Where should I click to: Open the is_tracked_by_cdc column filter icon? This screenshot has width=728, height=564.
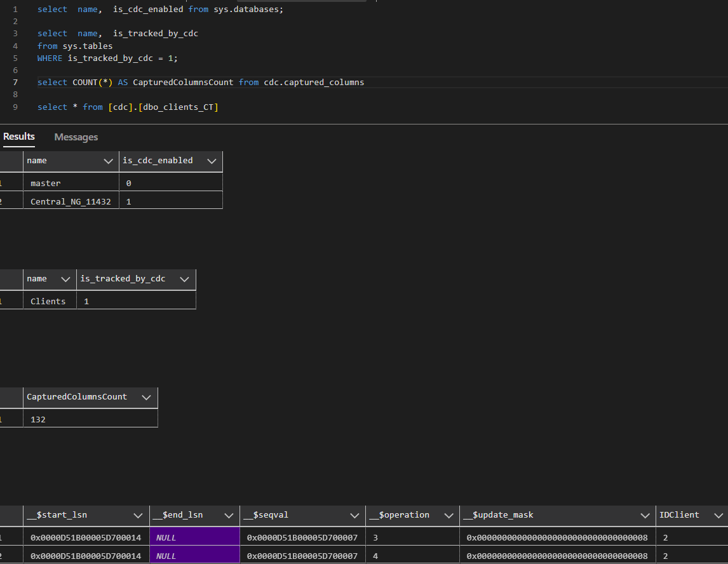point(184,279)
